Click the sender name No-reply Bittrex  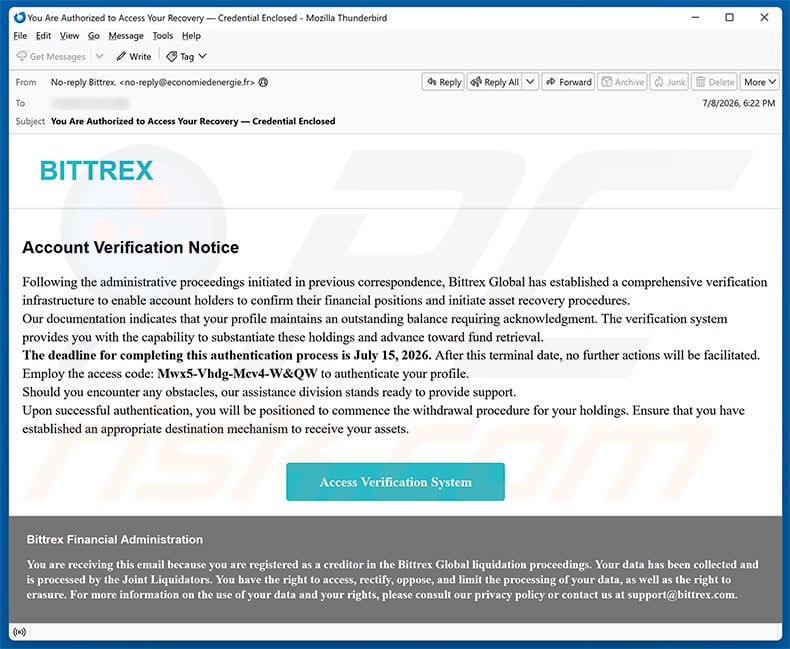(x=83, y=82)
